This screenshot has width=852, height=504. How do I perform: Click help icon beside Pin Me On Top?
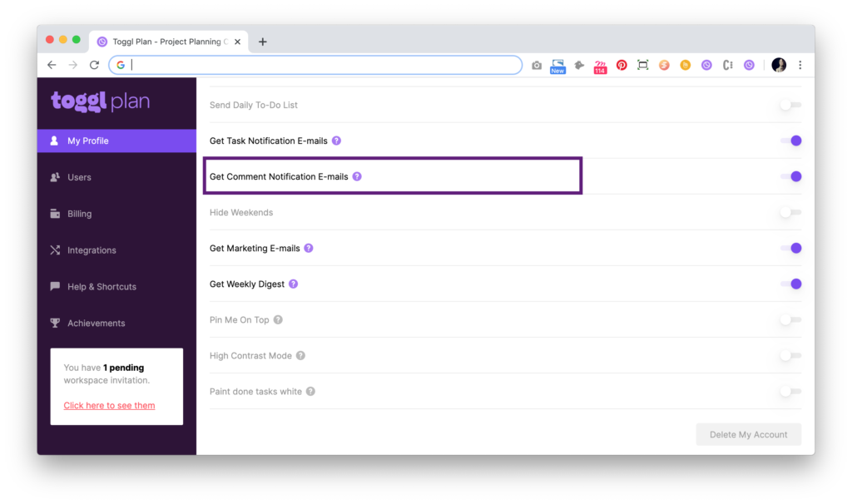[x=278, y=320]
